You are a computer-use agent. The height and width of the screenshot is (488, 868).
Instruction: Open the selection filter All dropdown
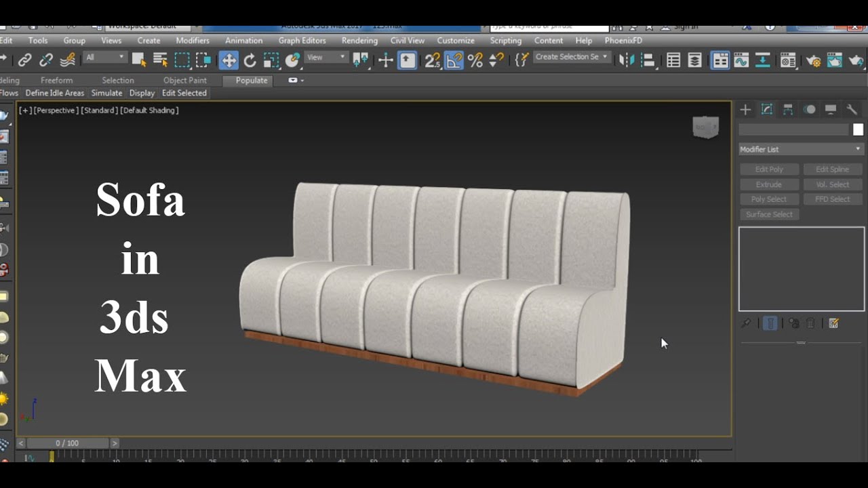[104, 58]
